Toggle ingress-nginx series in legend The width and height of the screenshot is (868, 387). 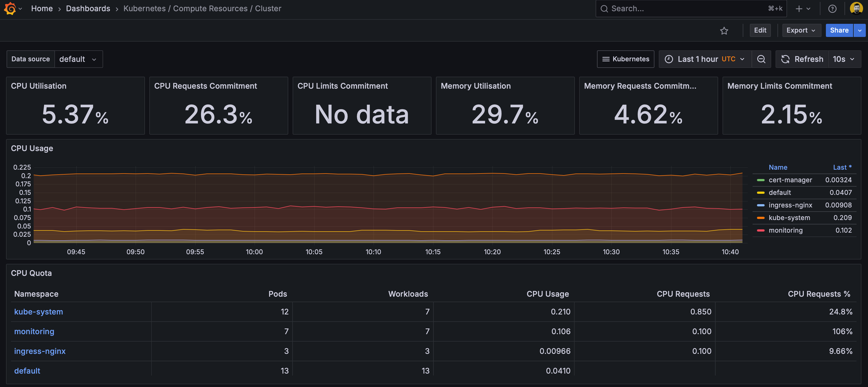790,205
